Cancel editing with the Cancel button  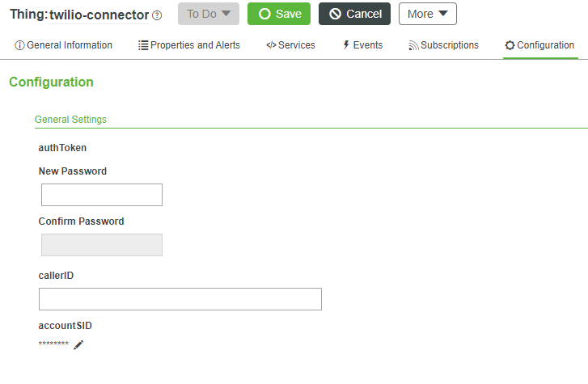click(354, 14)
